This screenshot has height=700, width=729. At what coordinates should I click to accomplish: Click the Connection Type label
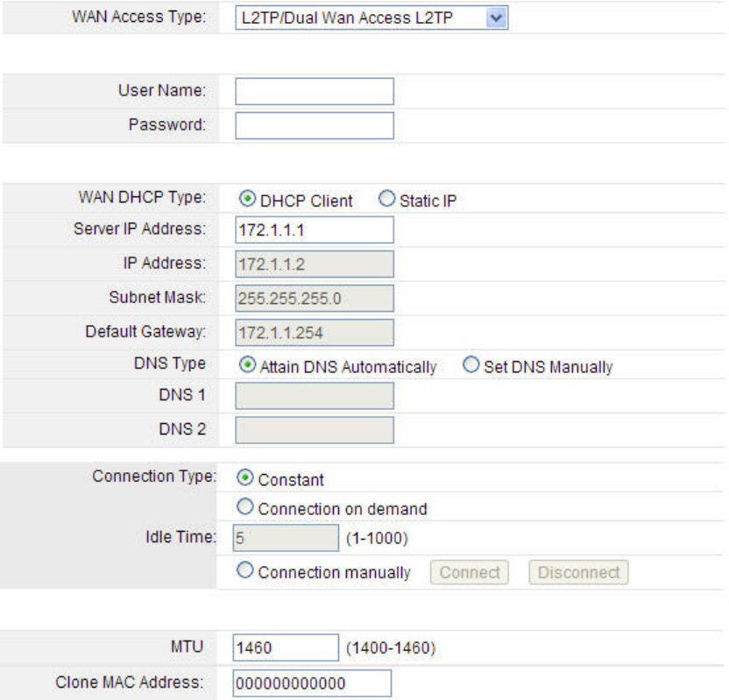(x=154, y=477)
